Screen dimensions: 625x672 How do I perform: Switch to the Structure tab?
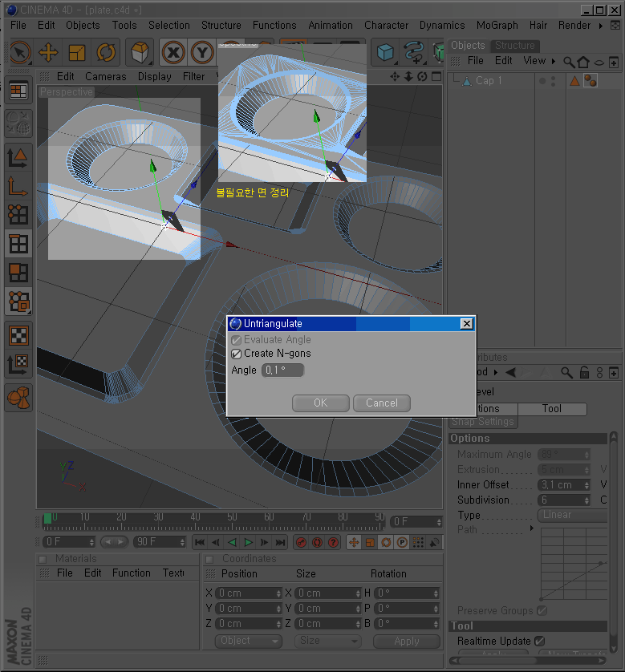coord(515,46)
